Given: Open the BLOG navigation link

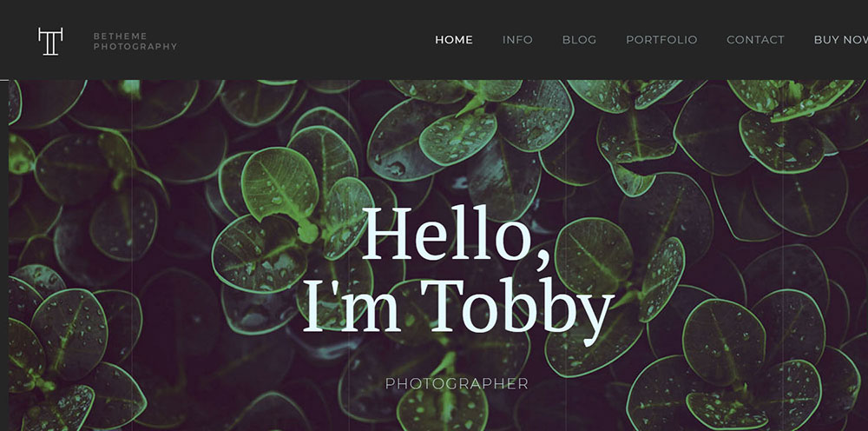Looking at the screenshot, I should (580, 40).
